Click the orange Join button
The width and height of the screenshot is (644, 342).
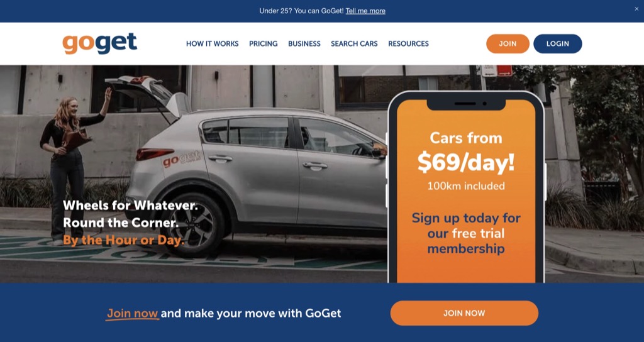[508, 43]
